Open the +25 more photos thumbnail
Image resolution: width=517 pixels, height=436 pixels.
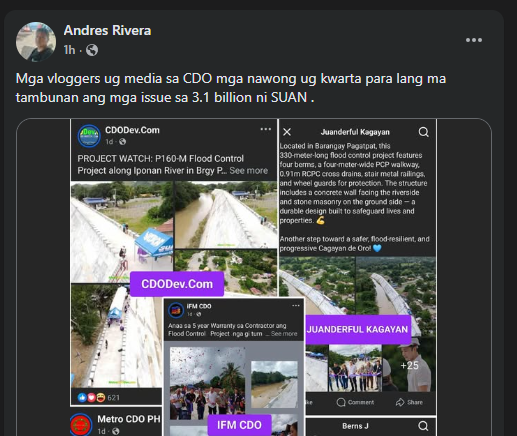(x=409, y=365)
